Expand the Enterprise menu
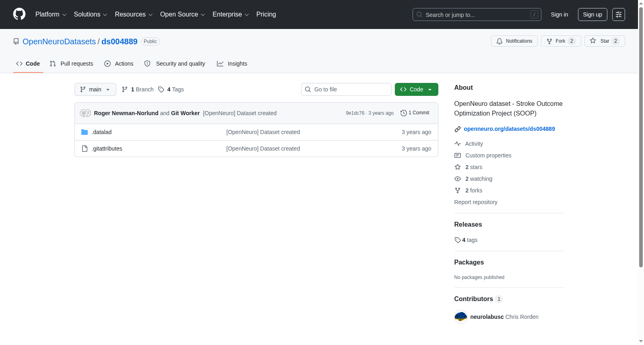Image resolution: width=644 pixels, height=345 pixels. coord(231,14)
